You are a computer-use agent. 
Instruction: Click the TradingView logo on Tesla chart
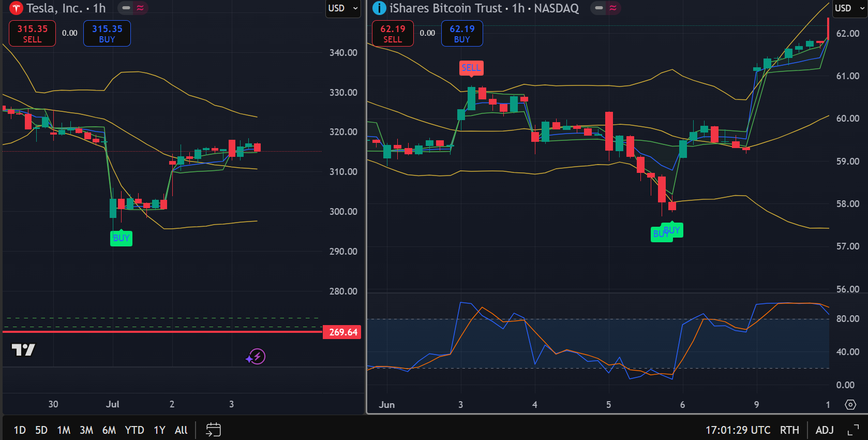(x=23, y=350)
